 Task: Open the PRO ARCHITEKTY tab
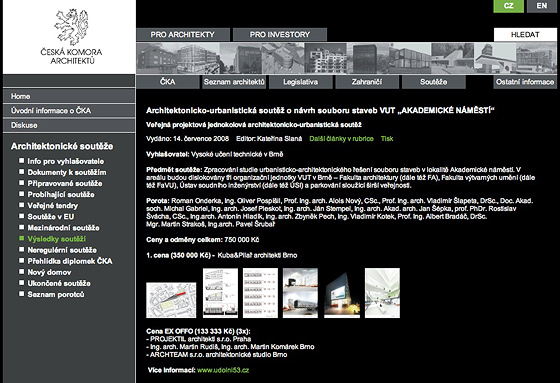(x=182, y=35)
